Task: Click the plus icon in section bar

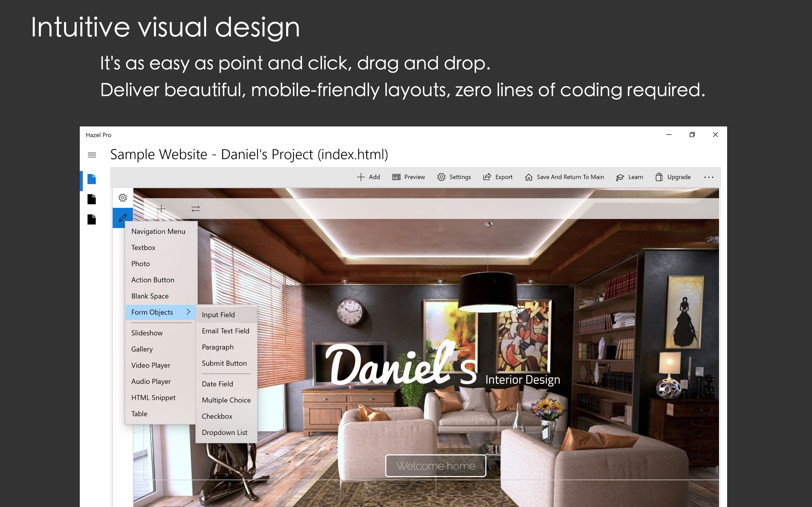Action: [x=161, y=209]
